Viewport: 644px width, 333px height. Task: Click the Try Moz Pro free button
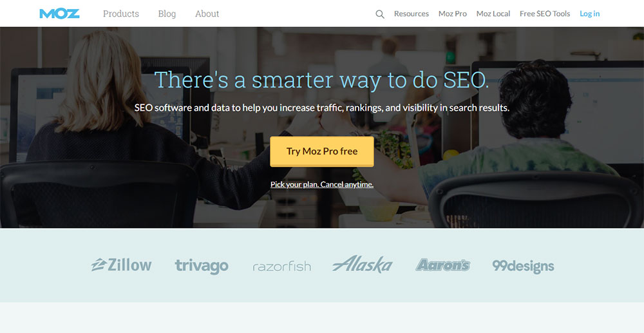(322, 151)
